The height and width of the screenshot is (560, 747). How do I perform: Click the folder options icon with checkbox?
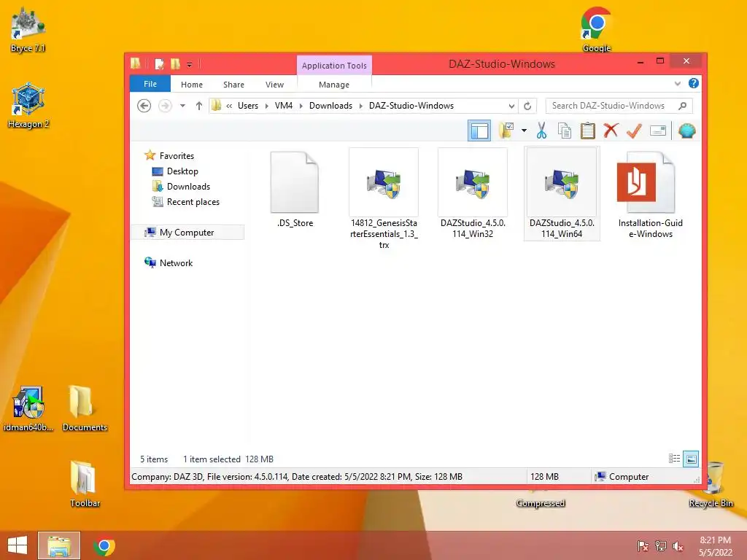(x=506, y=131)
